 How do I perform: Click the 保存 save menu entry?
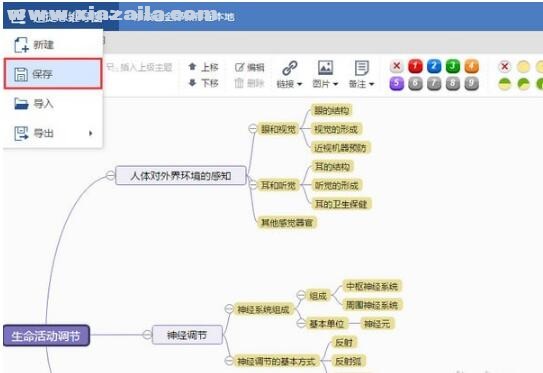[x=53, y=74]
